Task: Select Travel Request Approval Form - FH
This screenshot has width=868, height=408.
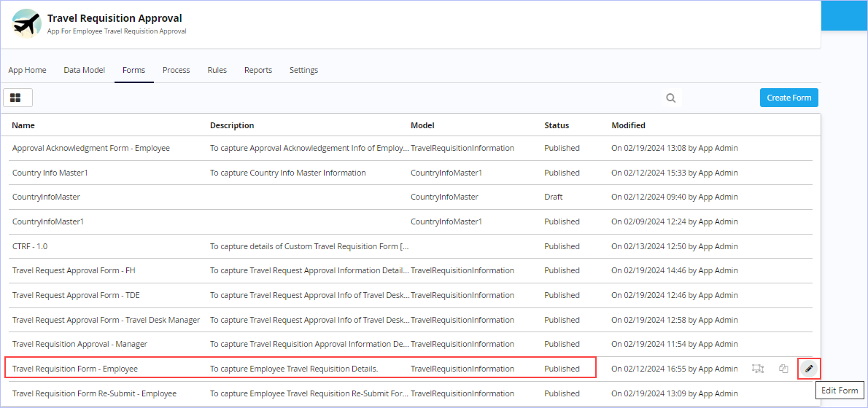Action: tap(74, 270)
